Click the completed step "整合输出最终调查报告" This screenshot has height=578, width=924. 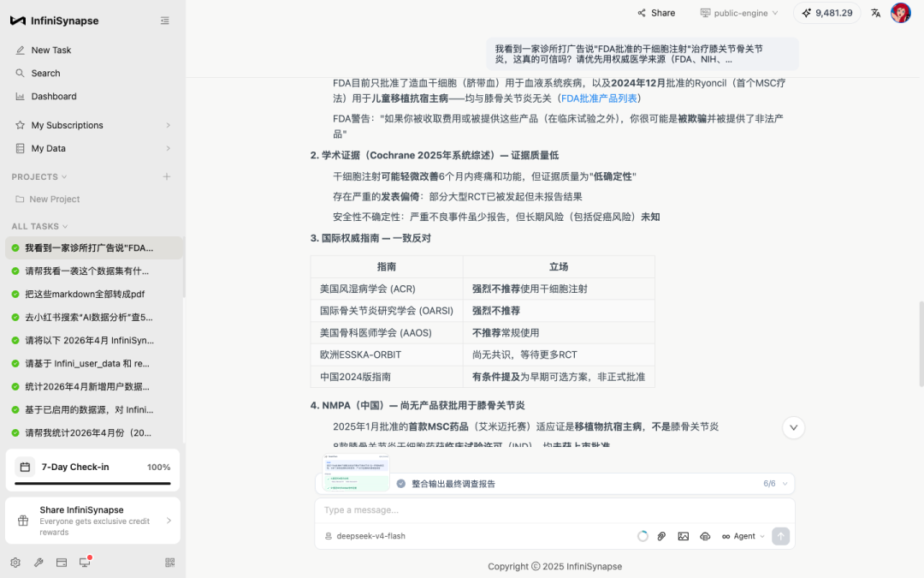click(453, 484)
